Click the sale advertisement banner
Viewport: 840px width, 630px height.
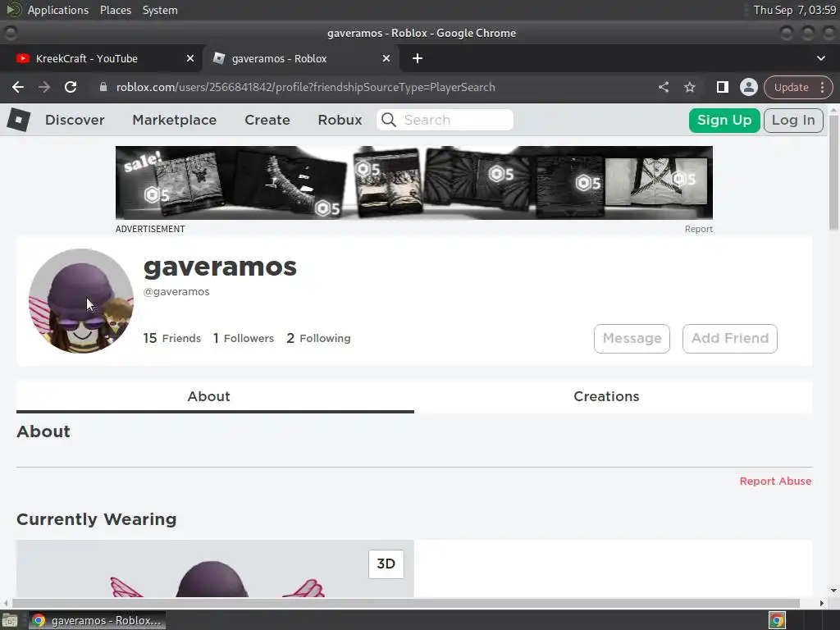(414, 183)
